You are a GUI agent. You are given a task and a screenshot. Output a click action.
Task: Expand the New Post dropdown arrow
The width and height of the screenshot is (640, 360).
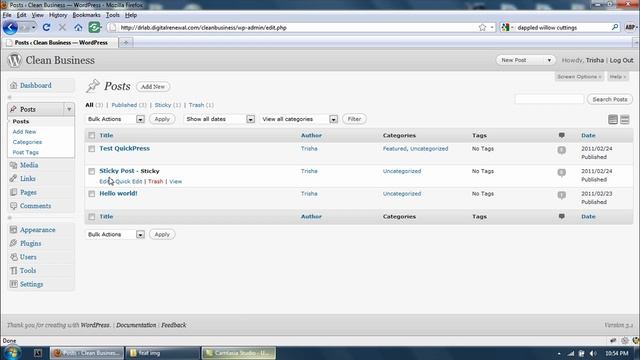(x=549, y=60)
